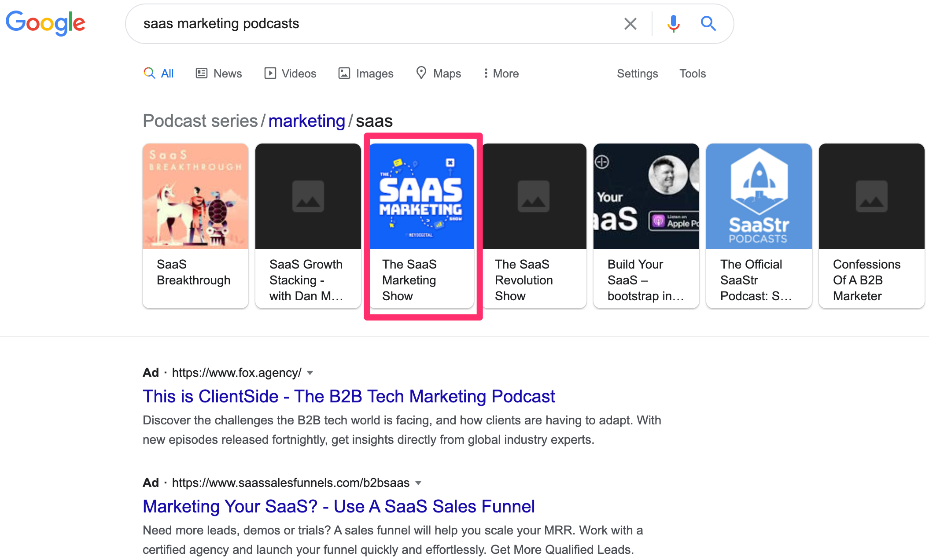Viewport: 929px width, 560px height.
Task: Open The SaaS Marketing Show cover art
Action: tap(421, 196)
